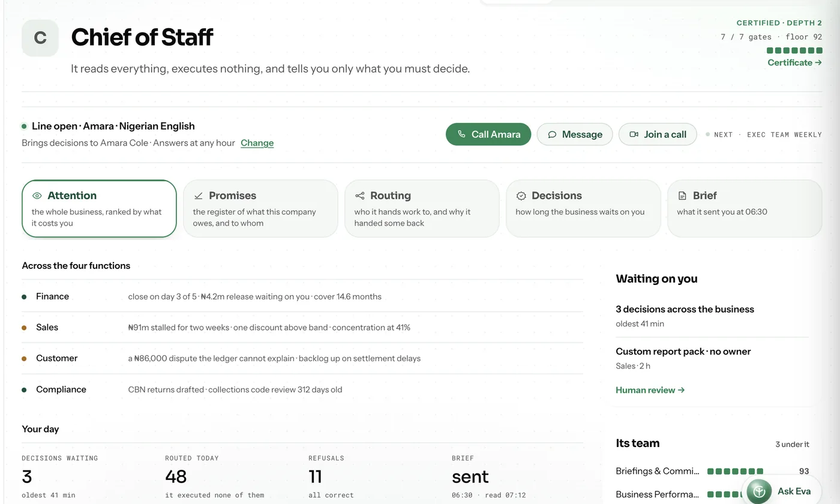
Task: Click "CERTIFIED · DEPTH 2" label
Action: click(779, 23)
